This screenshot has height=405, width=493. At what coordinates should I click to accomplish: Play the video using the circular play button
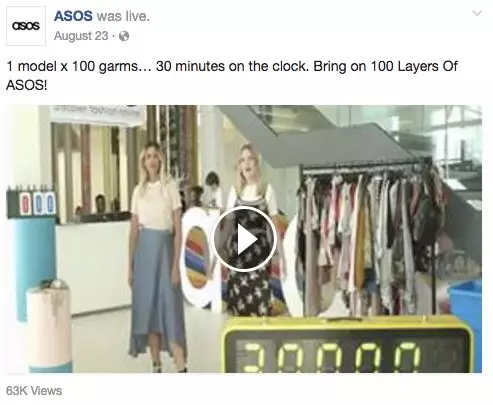[x=245, y=239]
